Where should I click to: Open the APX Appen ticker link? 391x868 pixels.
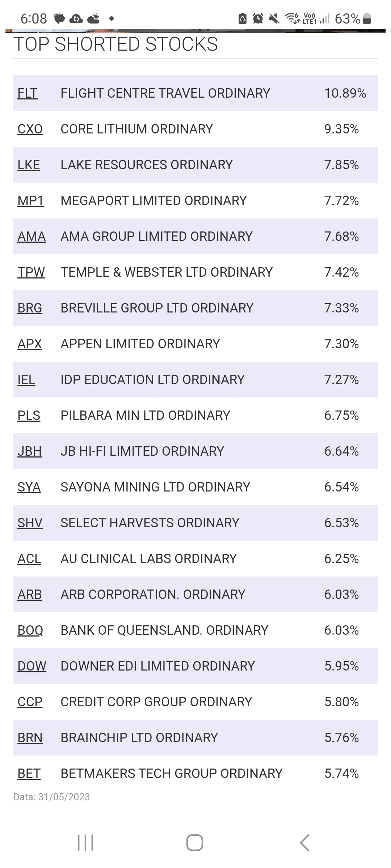(30, 344)
